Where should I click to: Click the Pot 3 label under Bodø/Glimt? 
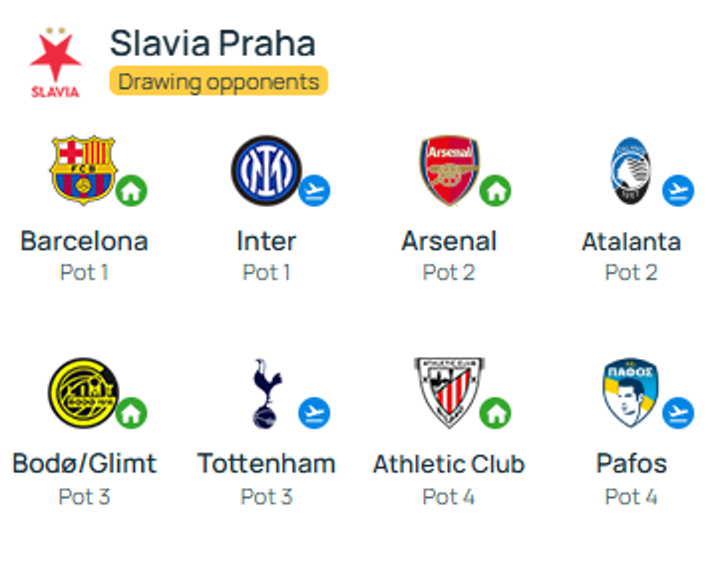click(84, 496)
